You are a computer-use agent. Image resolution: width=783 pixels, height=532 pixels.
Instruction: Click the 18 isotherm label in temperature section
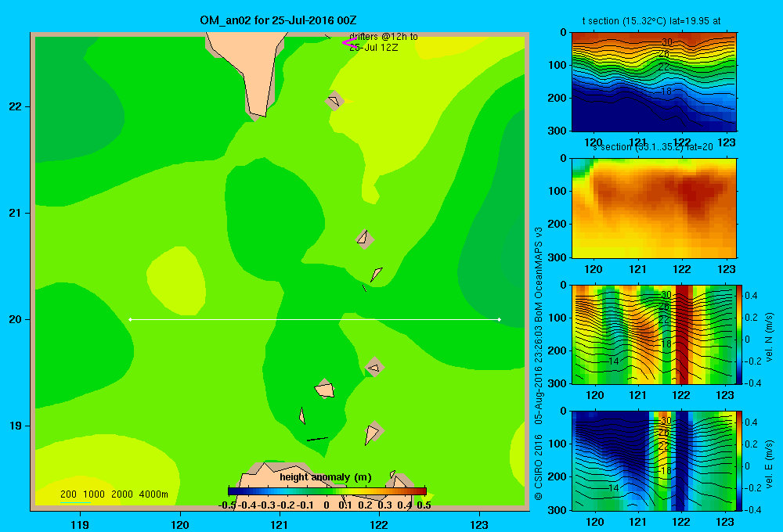pyautogui.click(x=666, y=92)
